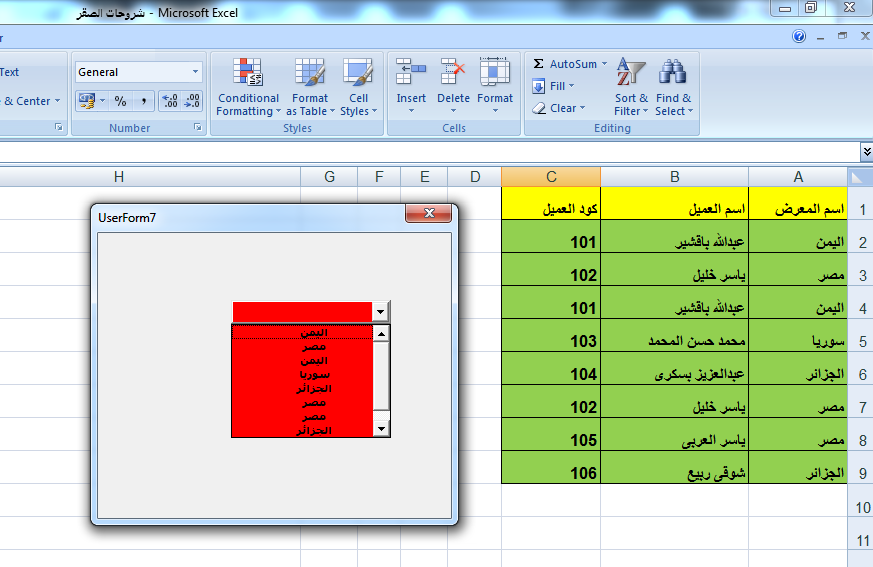The width and height of the screenshot is (873, 567).
Task: Select column G header
Action: [x=329, y=177]
